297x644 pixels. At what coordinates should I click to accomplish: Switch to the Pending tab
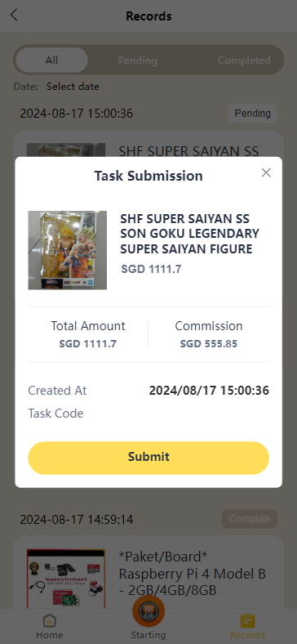pyautogui.click(x=138, y=60)
